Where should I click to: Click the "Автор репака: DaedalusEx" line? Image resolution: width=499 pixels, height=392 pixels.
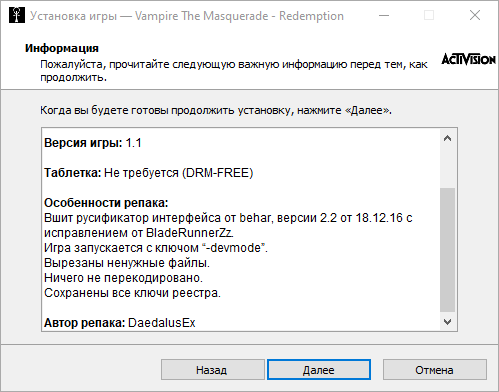click(x=120, y=323)
